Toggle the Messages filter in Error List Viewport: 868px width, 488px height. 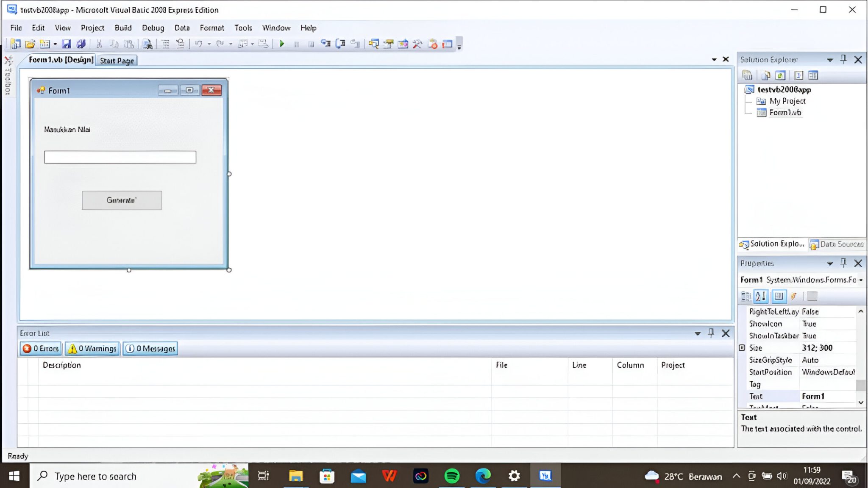[x=150, y=348]
